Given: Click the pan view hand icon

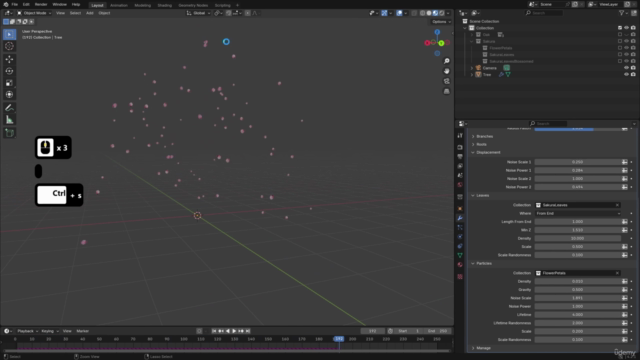Looking at the screenshot, I should click(447, 71).
